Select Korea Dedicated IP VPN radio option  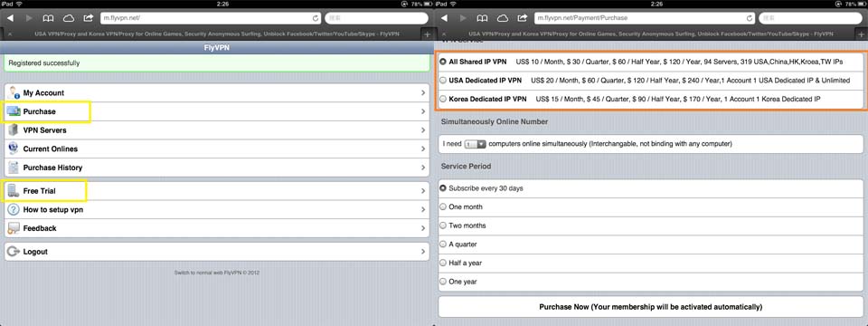click(x=443, y=100)
